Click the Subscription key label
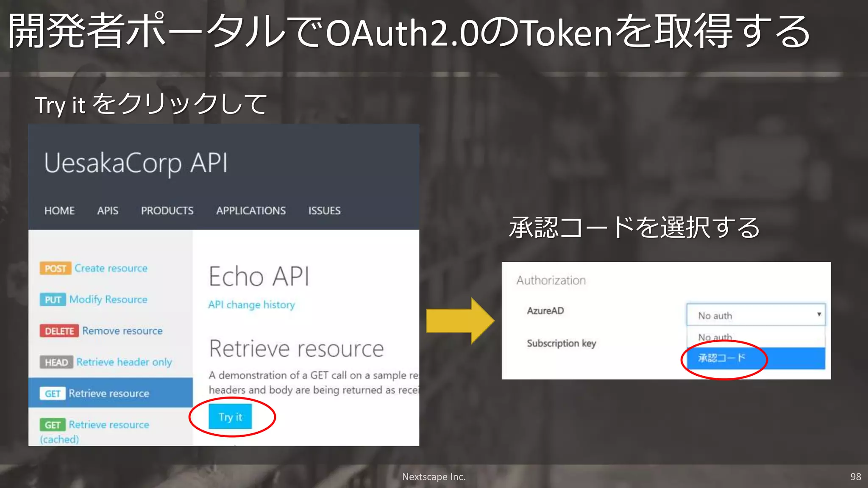 click(562, 343)
